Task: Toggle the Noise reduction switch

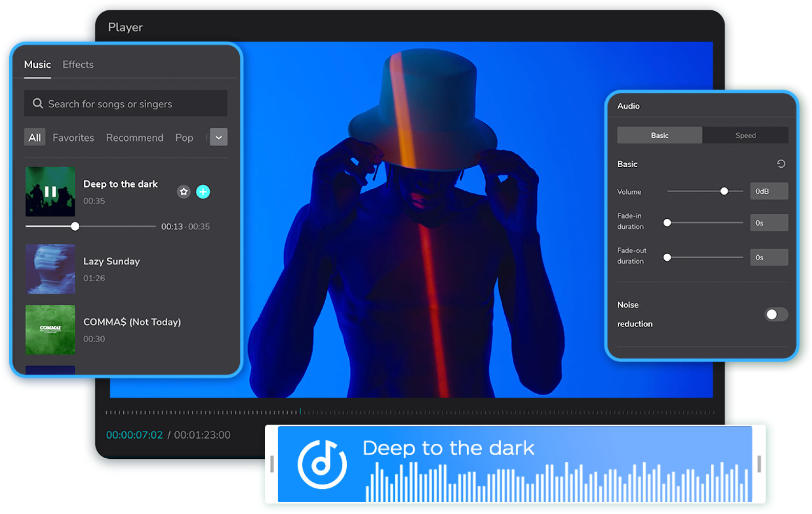Action: pos(776,315)
